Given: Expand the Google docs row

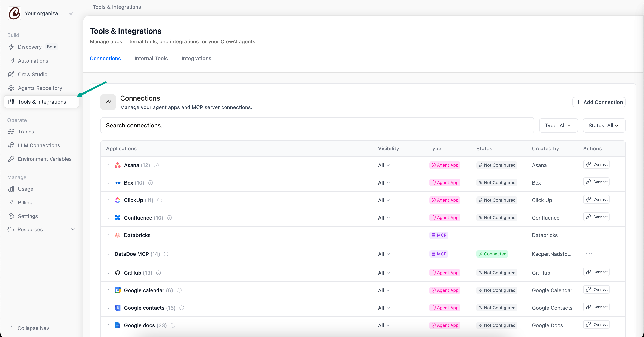Looking at the screenshot, I should click(x=108, y=325).
